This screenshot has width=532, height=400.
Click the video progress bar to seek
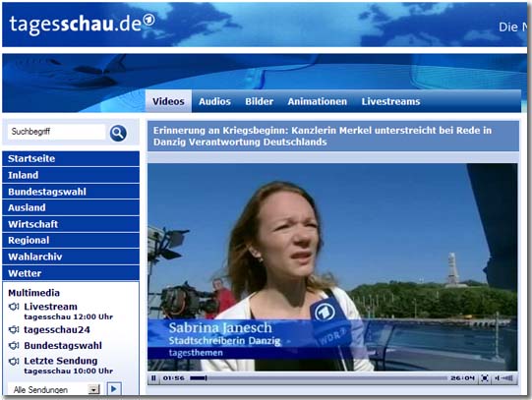pos(319,378)
